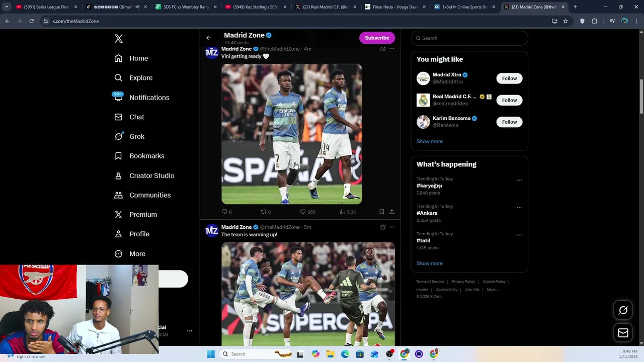This screenshot has width=644, height=362.
Task: Like the 'Vini getting ready' post
Action: point(307,212)
